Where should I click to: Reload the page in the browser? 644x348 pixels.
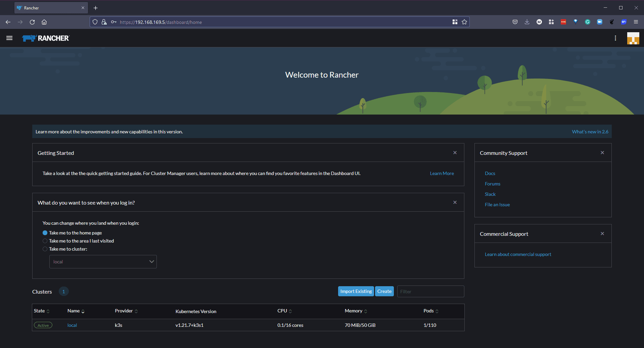tap(32, 22)
